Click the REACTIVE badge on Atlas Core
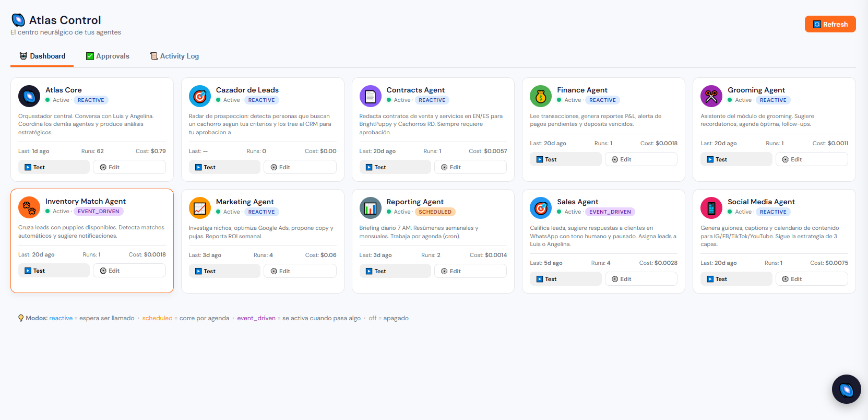The width and height of the screenshot is (868, 420). coord(91,100)
